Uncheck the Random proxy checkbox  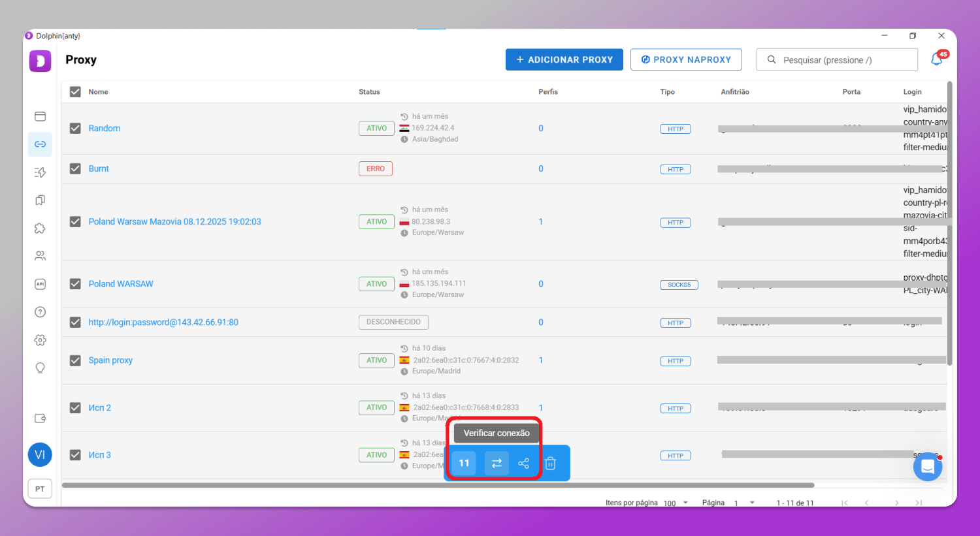pos(75,129)
